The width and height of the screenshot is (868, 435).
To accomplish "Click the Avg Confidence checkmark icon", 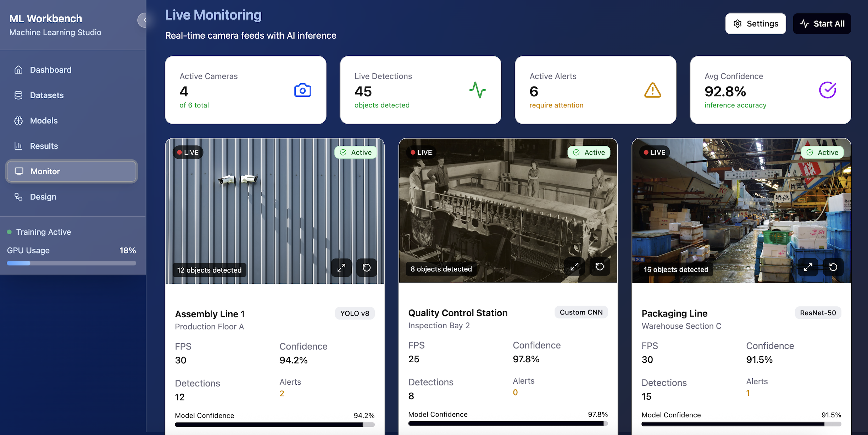I will click(x=827, y=90).
